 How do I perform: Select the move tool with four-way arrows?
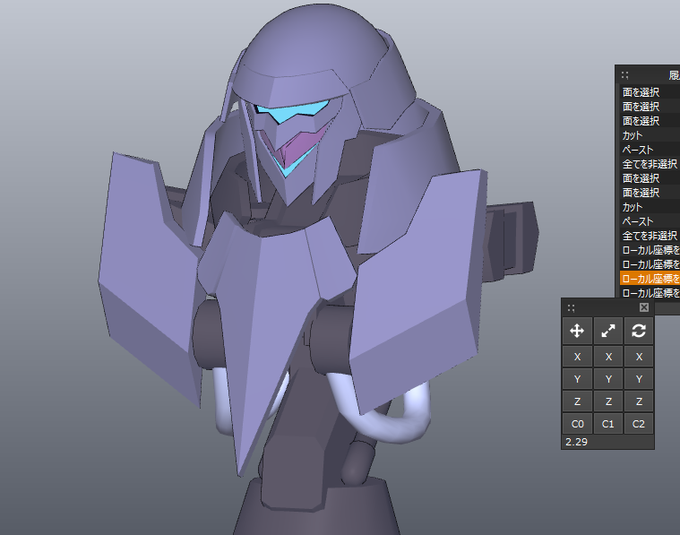577,331
